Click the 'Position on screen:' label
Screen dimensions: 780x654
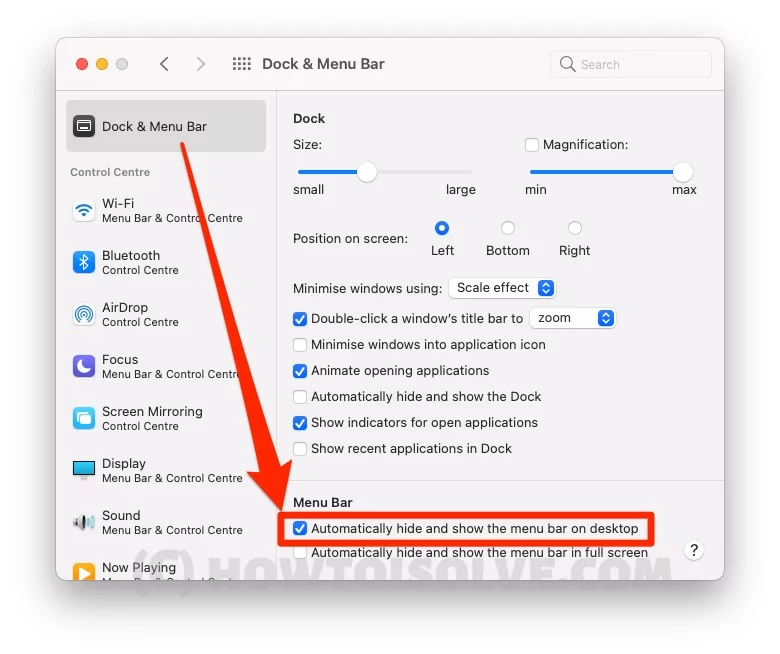(350, 239)
